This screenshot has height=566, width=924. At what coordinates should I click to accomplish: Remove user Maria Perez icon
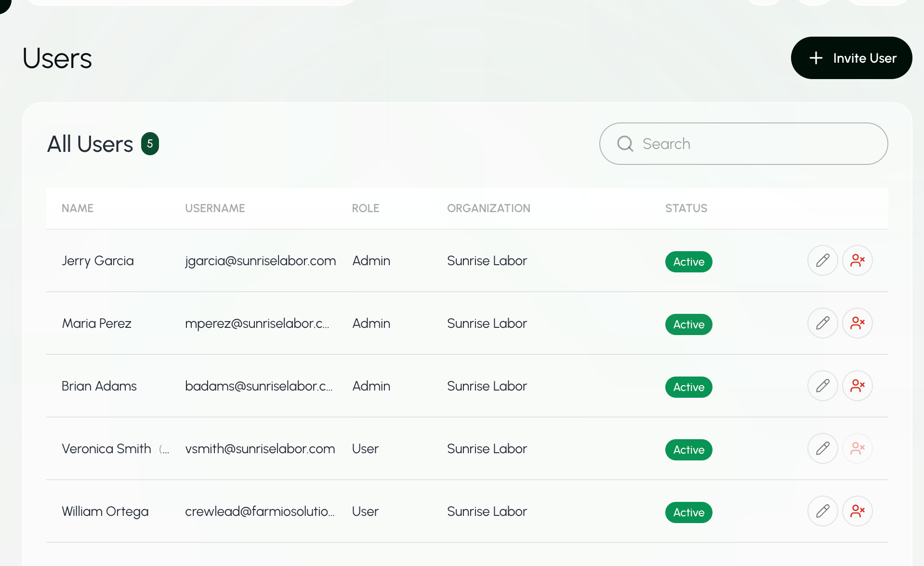[857, 323]
